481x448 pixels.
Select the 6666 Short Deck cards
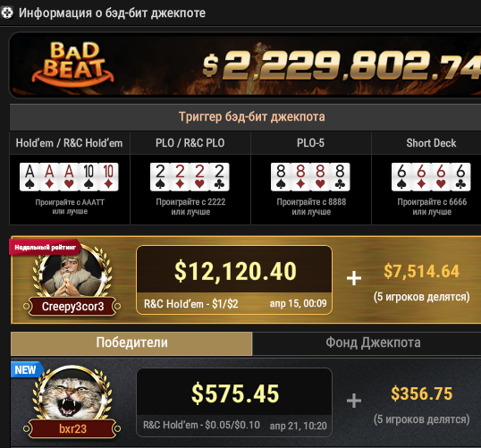431,177
